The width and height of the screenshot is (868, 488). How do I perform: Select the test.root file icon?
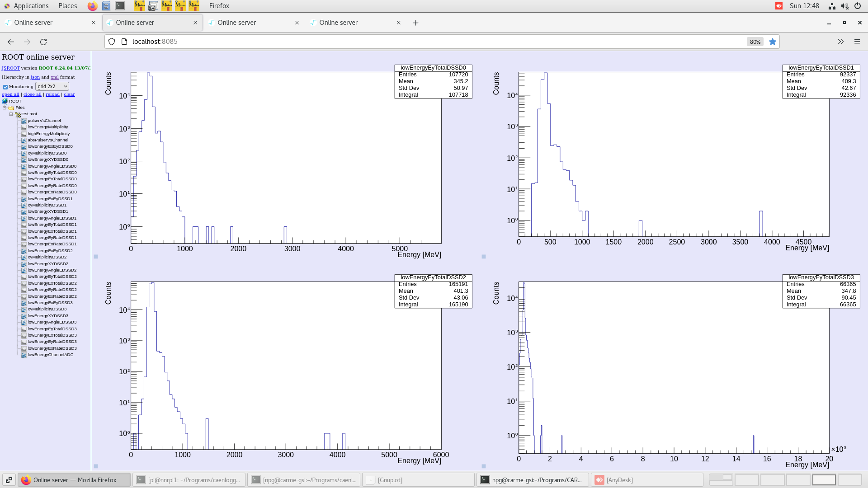tap(18, 114)
